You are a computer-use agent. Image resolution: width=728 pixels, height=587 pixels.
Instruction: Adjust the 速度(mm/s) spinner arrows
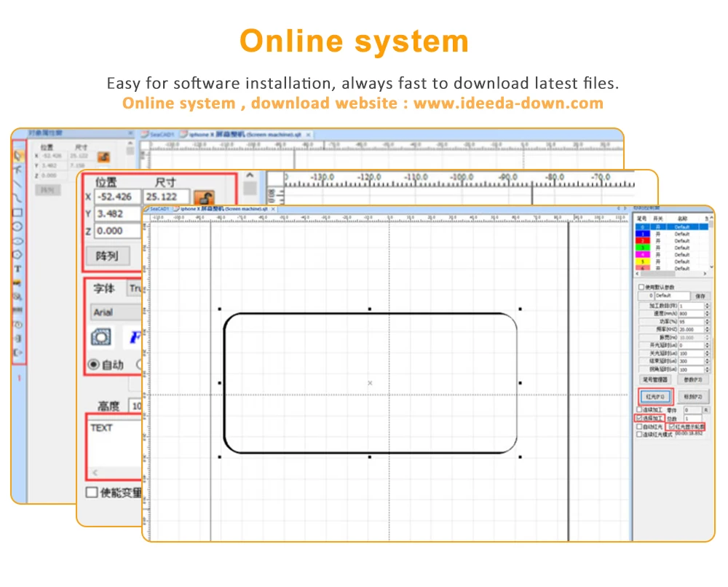[x=707, y=313]
